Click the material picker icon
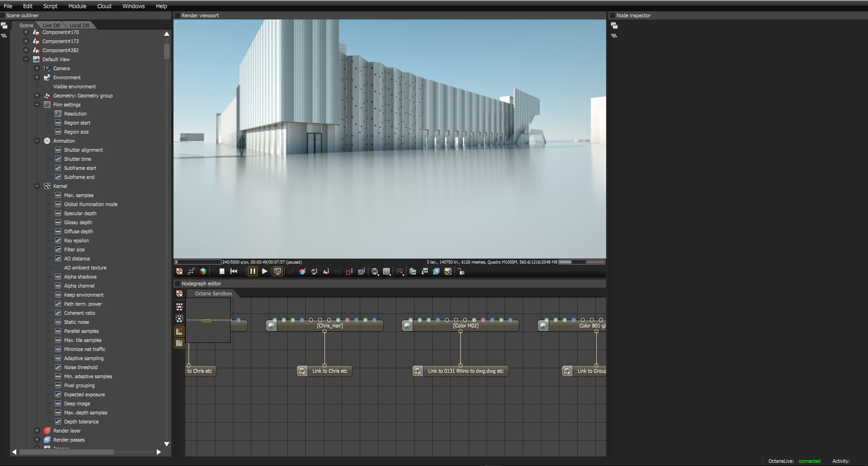 (314, 272)
